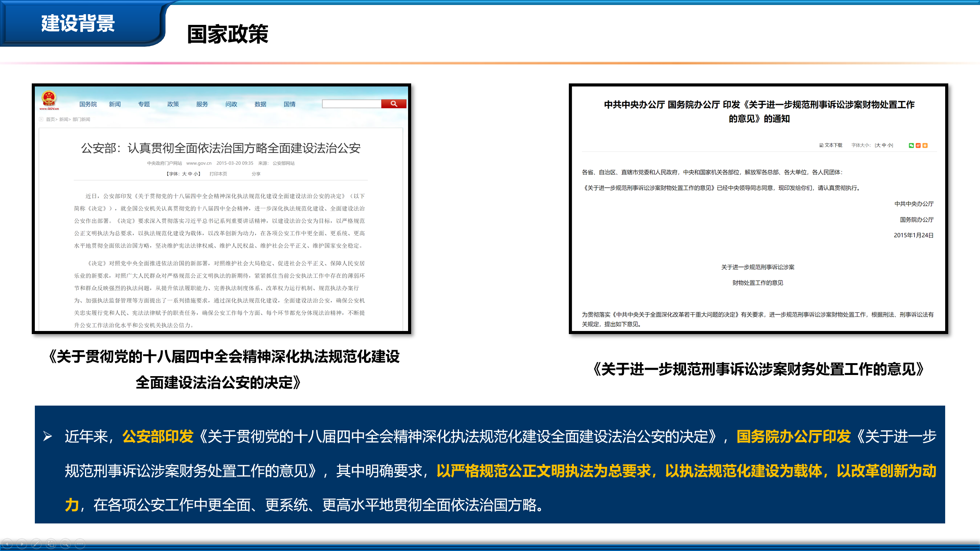This screenshot has height=551, width=980.
Task: Click the green WeChat share icon
Action: pos(911,145)
